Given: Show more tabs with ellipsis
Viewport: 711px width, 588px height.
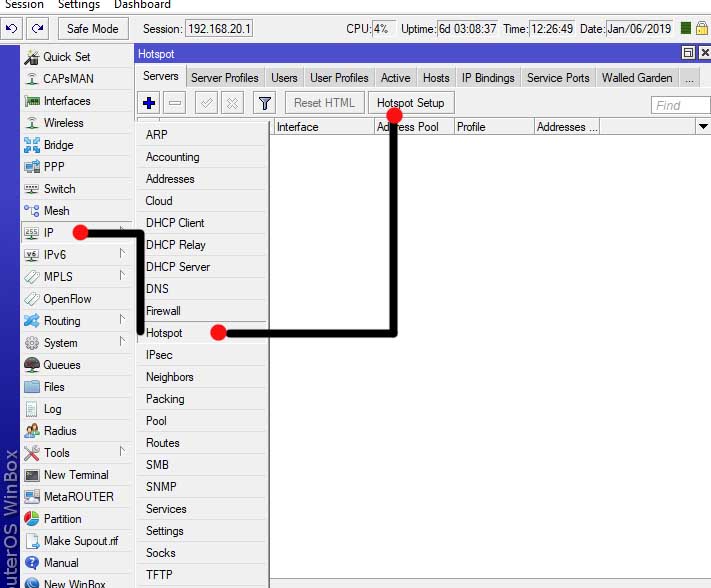Looking at the screenshot, I should click(690, 78).
